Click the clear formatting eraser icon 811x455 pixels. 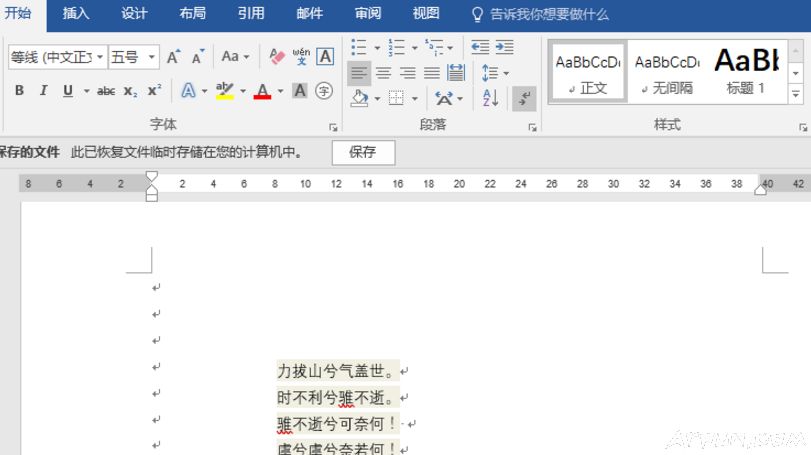pyautogui.click(x=277, y=57)
